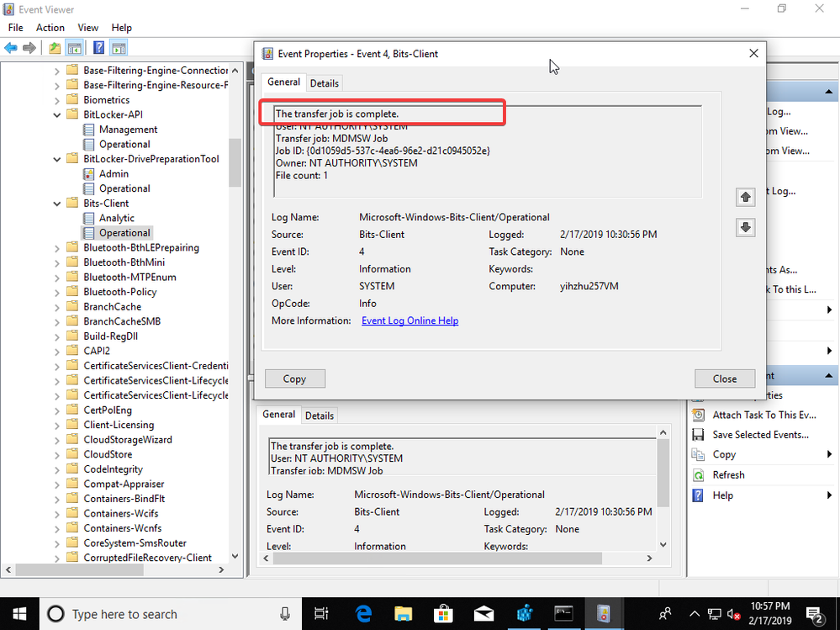840x630 pixels.
Task: Select the Client-Licensing tree folder
Action: (119, 425)
